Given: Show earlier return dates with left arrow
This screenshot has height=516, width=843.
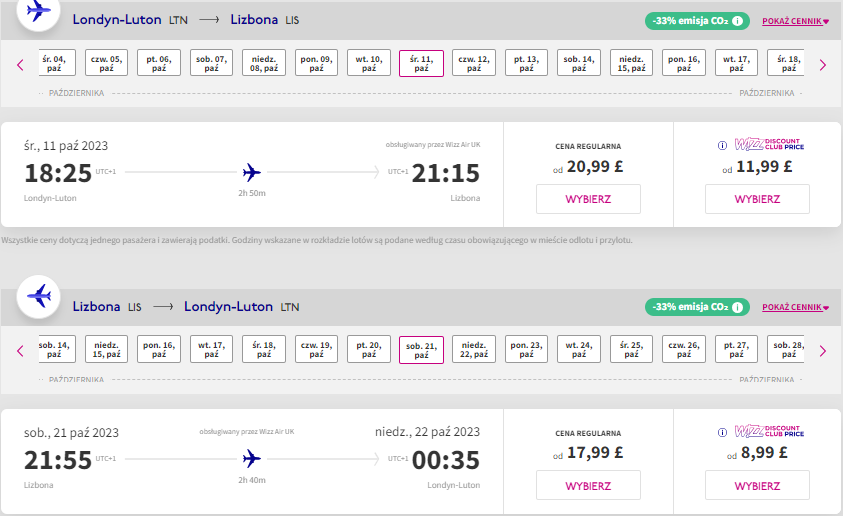Looking at the screenshot, I should pos(20,351).
